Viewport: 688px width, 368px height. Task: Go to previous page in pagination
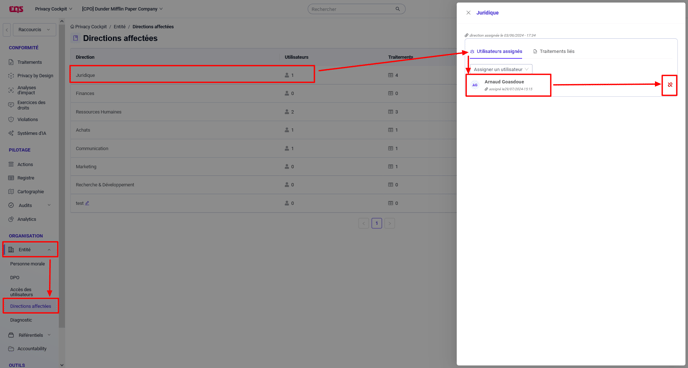pyautogui.click(x=363, y=223)
